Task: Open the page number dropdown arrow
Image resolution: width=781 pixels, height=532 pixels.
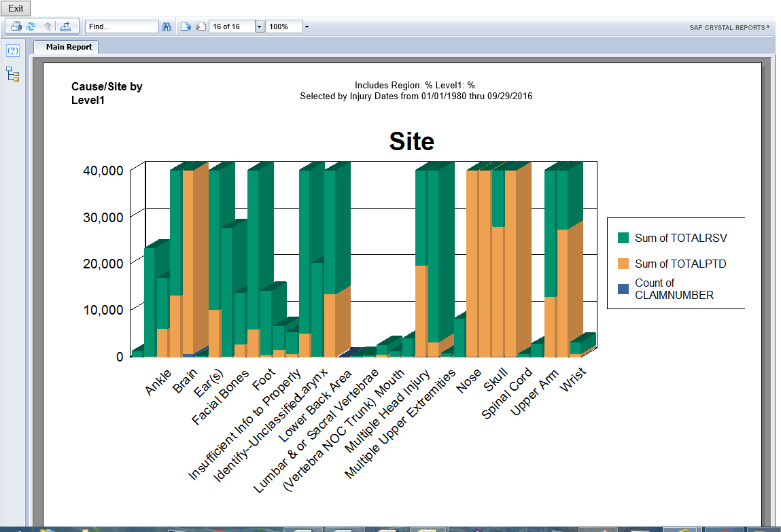Action: coord(259,26)
